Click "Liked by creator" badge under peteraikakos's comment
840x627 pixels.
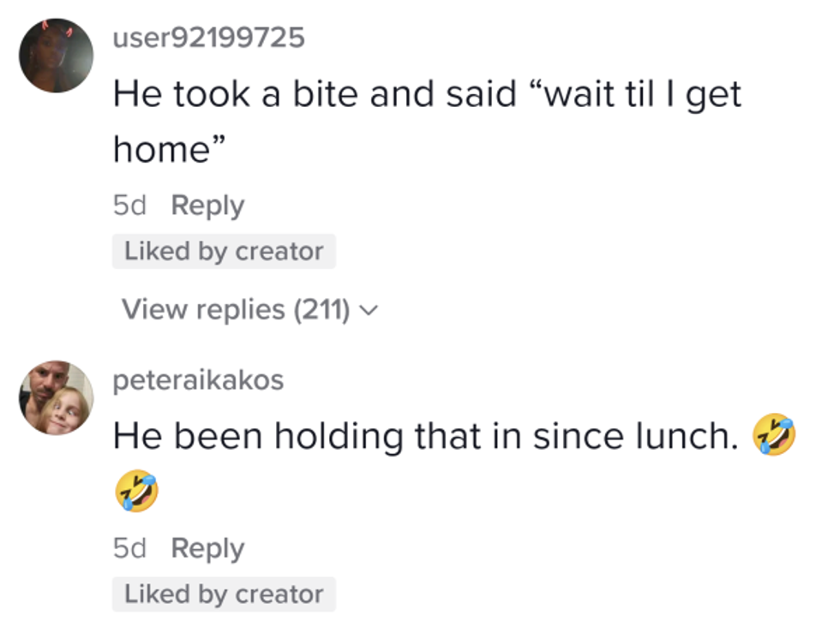(224, 594)
